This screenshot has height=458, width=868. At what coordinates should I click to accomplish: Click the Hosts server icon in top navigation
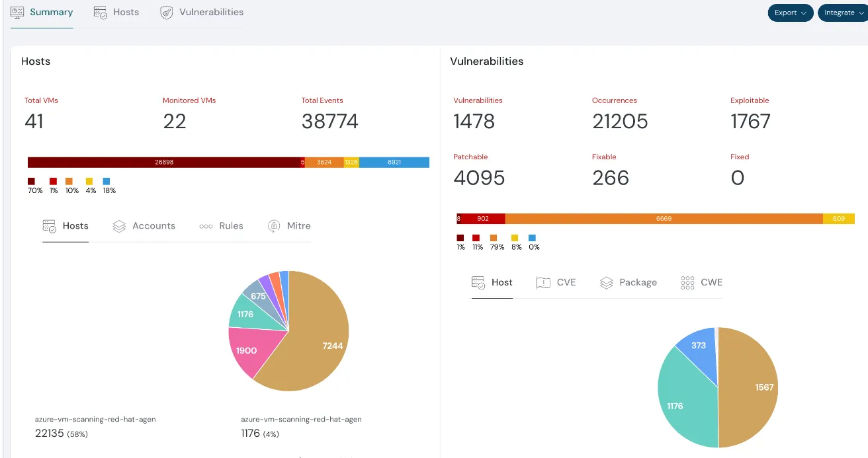pyautogui.click(x=101, y=12)
